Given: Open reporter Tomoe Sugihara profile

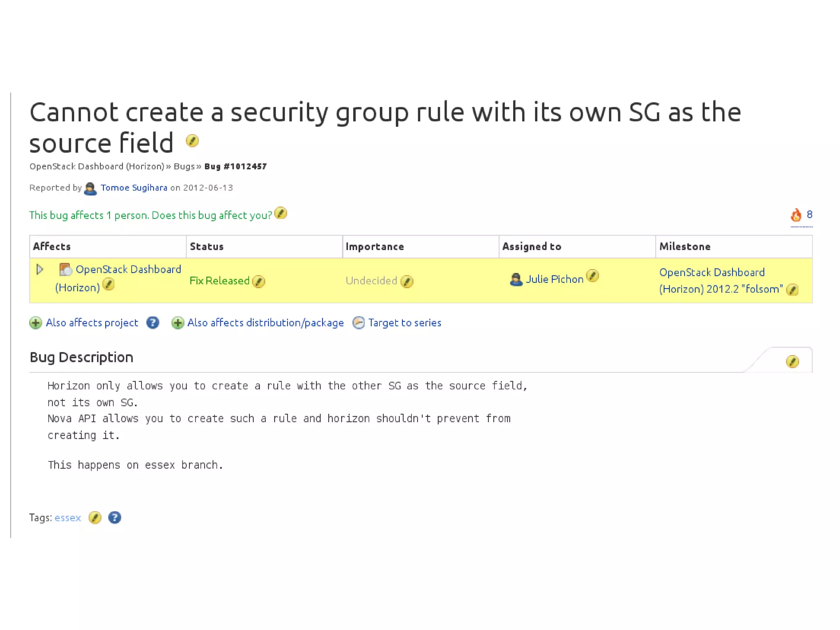Looking at the screenshot, I should 134,188.
